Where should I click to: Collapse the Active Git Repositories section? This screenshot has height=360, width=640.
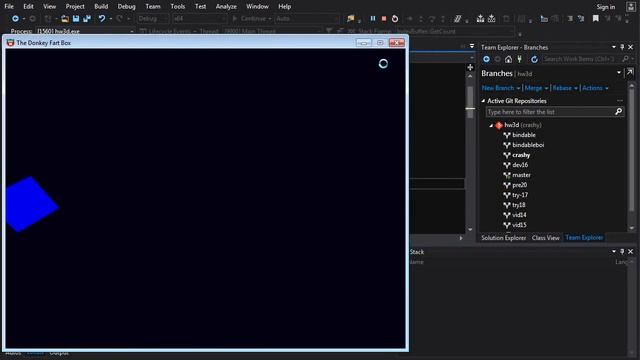[x=483, y=101]
